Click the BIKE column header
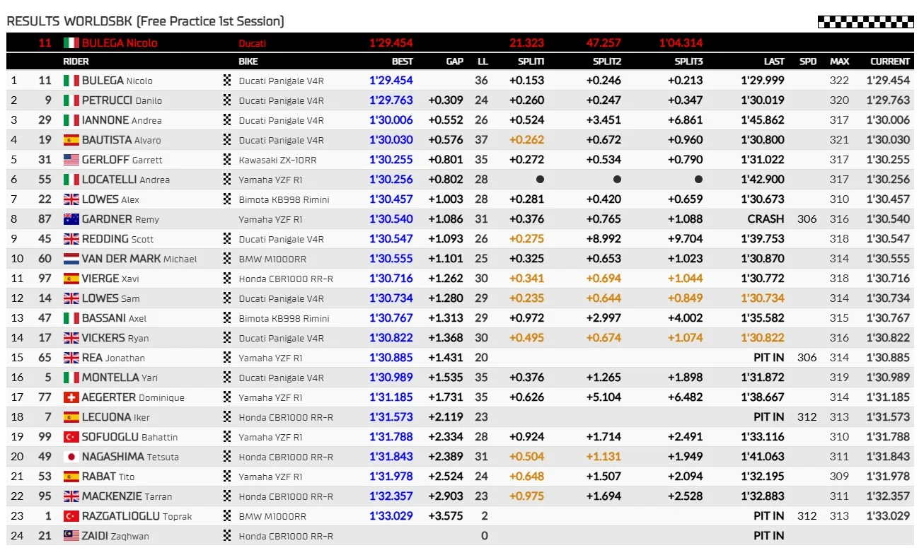Viewport: 924px width, 560px height. (x=248, y=62)
